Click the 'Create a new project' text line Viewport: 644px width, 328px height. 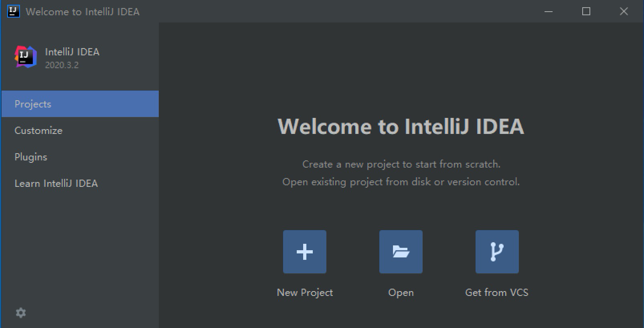401,164
